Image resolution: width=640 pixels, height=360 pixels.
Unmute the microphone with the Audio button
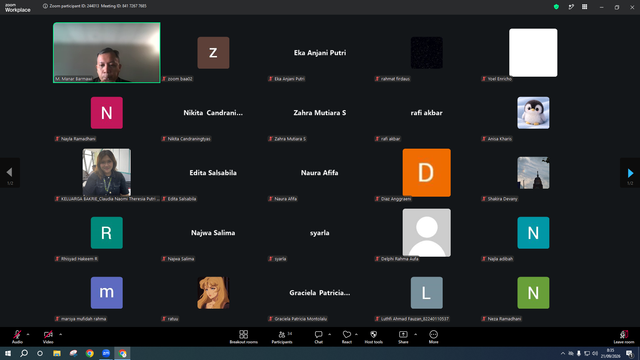pos(17,336)
